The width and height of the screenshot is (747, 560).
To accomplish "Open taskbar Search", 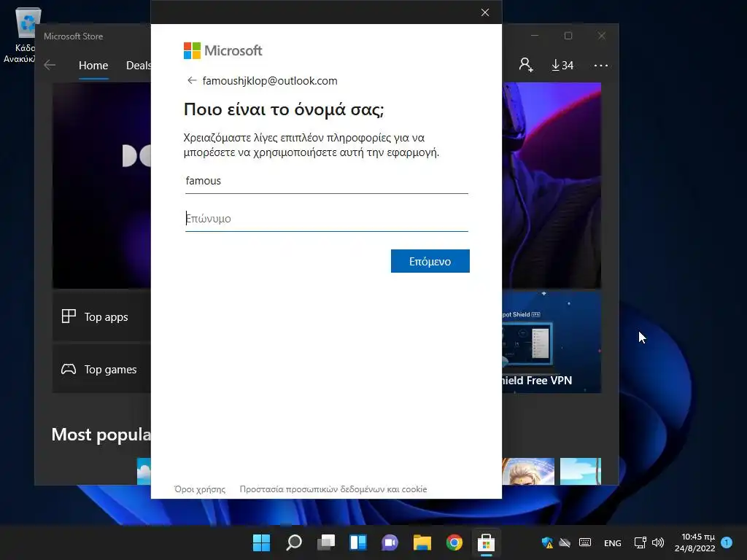I will [x=293, y=542].
